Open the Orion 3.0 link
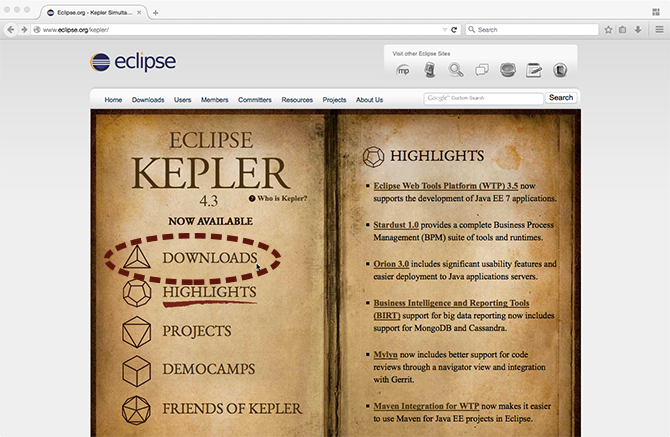This screenshot has width=670, height=437. (391, 264)
